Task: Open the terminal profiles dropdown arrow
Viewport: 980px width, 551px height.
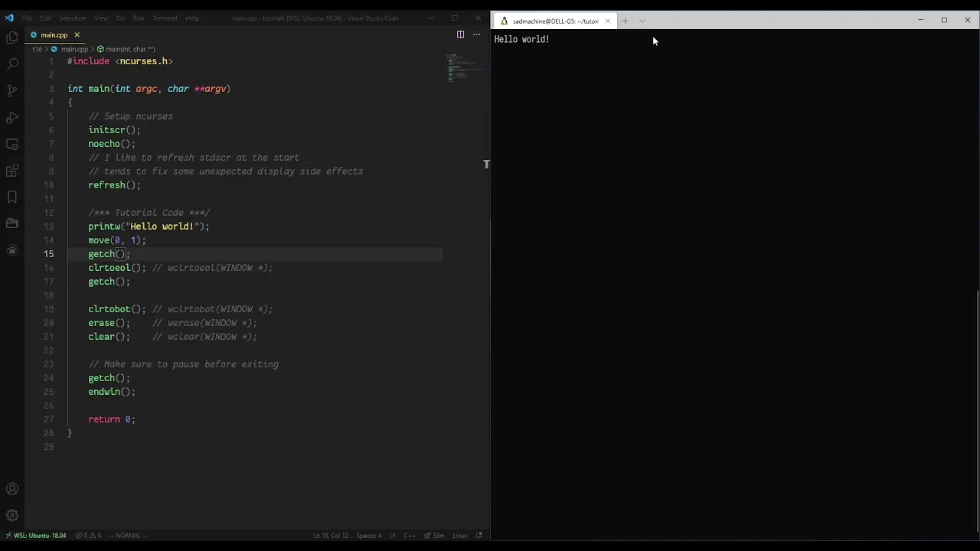Action: point(642,21)
